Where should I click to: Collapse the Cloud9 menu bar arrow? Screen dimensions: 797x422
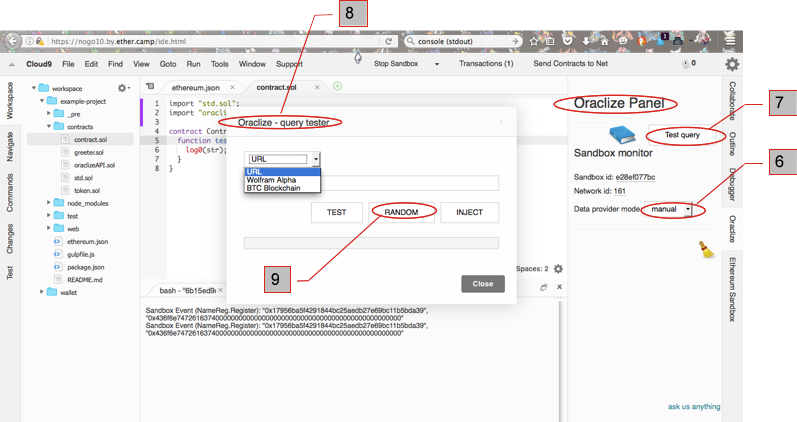pos(12,65)
